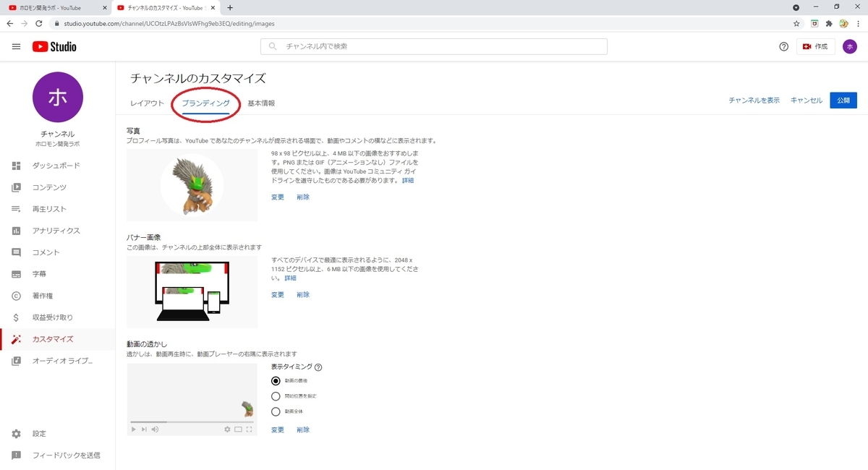Open the purple account avatar in header
868x470 pixels.
point(849,46)
